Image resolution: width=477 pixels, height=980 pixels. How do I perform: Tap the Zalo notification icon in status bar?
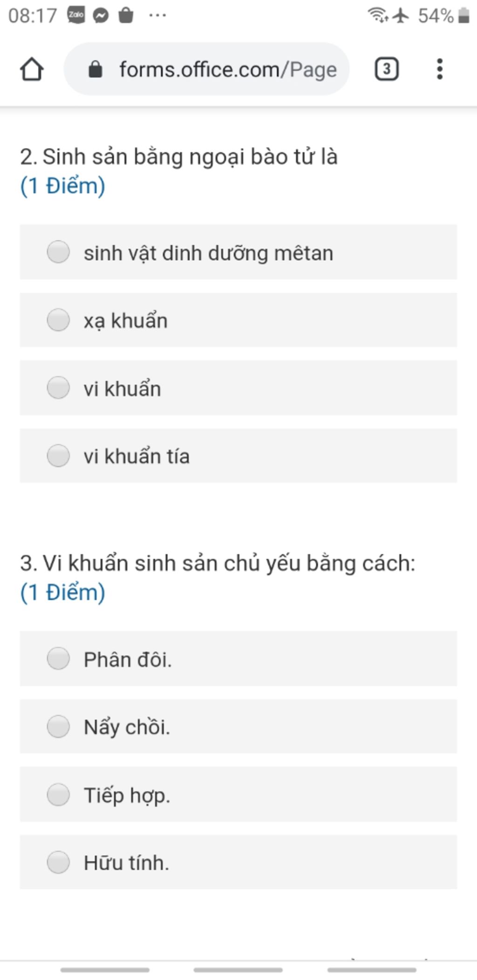[76, 15]
